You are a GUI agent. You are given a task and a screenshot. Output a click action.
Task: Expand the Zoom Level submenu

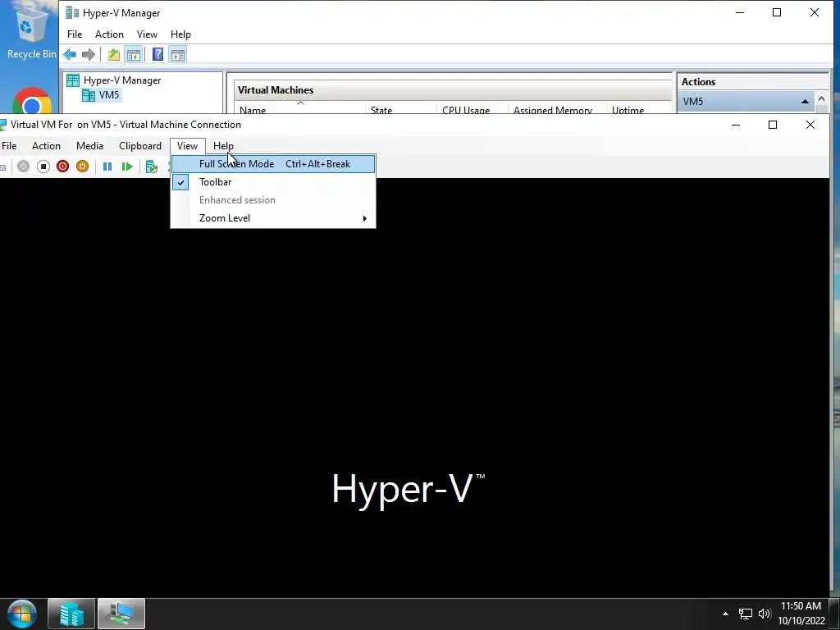[273, 218]
